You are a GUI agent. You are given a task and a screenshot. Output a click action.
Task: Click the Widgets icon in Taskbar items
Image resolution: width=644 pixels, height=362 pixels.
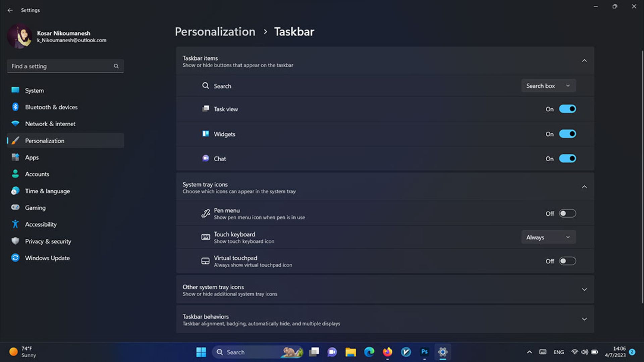click(x=205, y=134)
